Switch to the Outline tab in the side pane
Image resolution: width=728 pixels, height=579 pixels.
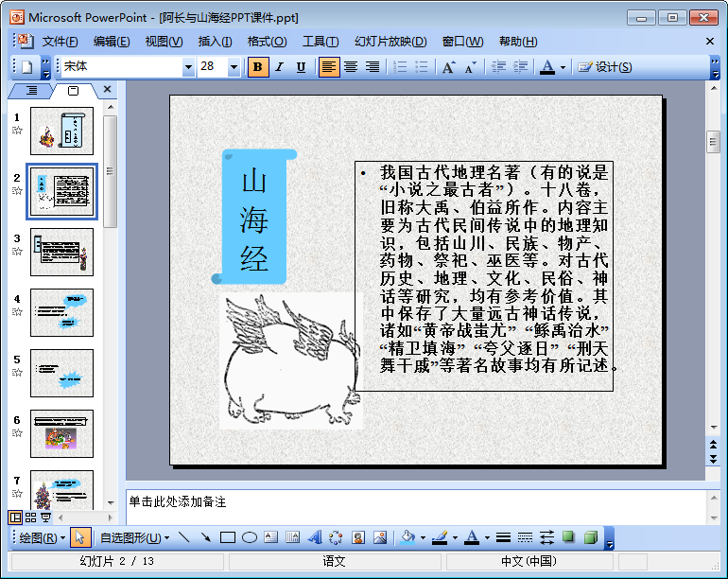pos(31,91)
